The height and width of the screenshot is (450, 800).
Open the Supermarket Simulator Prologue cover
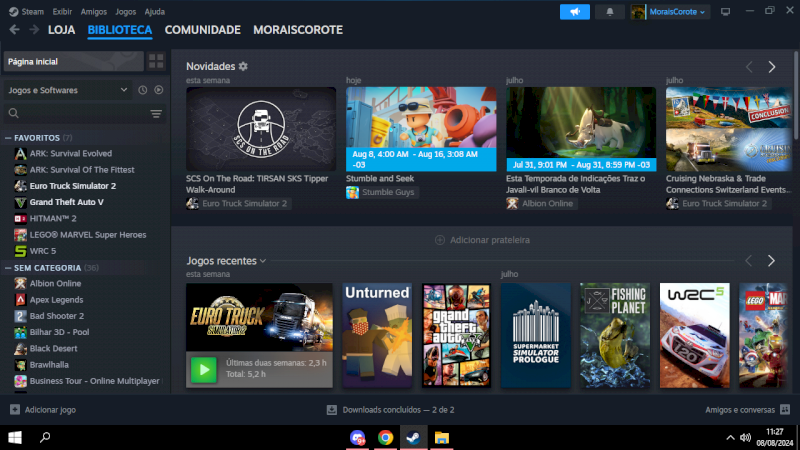coord(536,335)
